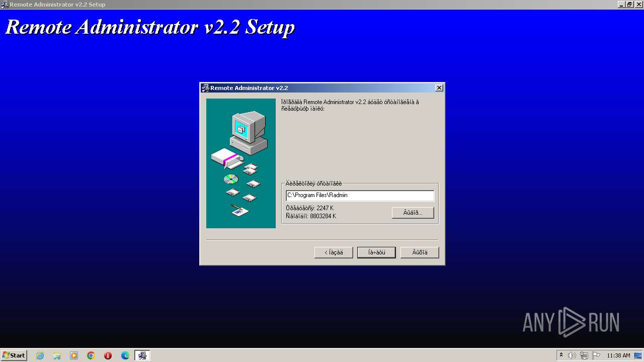The image size is (644, 362).
Task: Restore the outer Setup window
Action: point(629,5)
